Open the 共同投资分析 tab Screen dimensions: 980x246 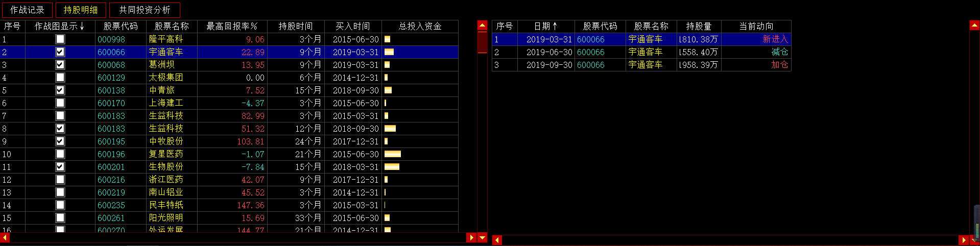pyautogui.click(x=145, y=10)
